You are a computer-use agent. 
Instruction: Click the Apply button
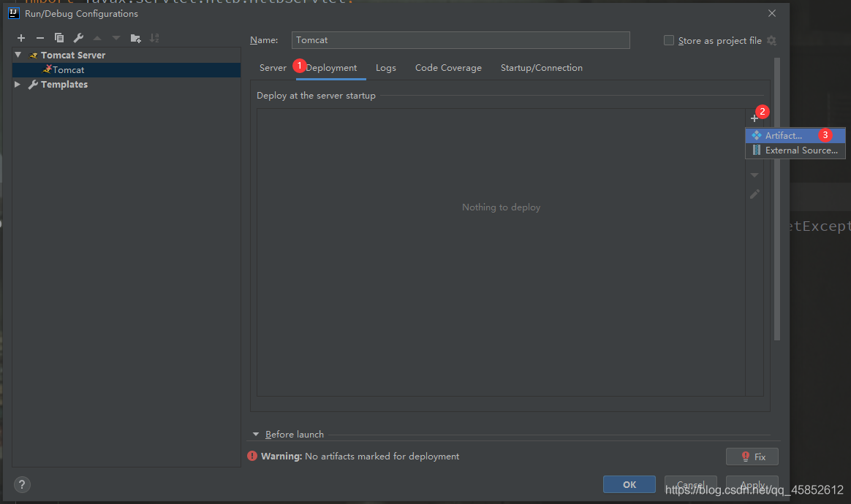coord(752,484)
